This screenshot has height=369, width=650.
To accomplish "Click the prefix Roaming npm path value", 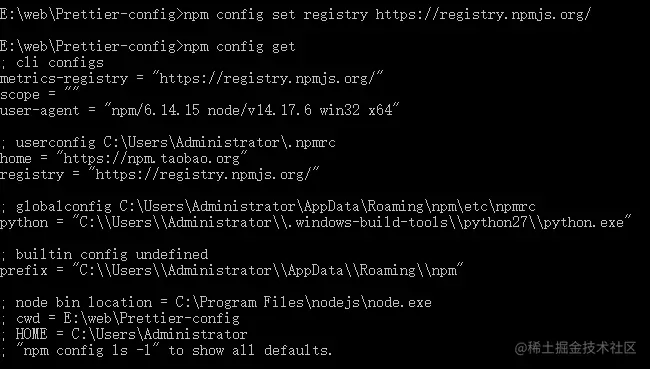I will [x=267, y=270].
